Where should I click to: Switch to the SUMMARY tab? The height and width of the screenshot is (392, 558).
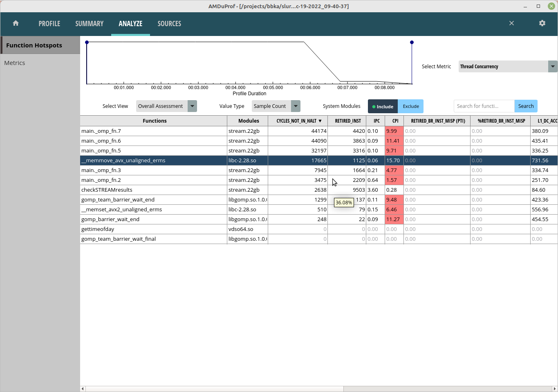[x=89, y=24]
